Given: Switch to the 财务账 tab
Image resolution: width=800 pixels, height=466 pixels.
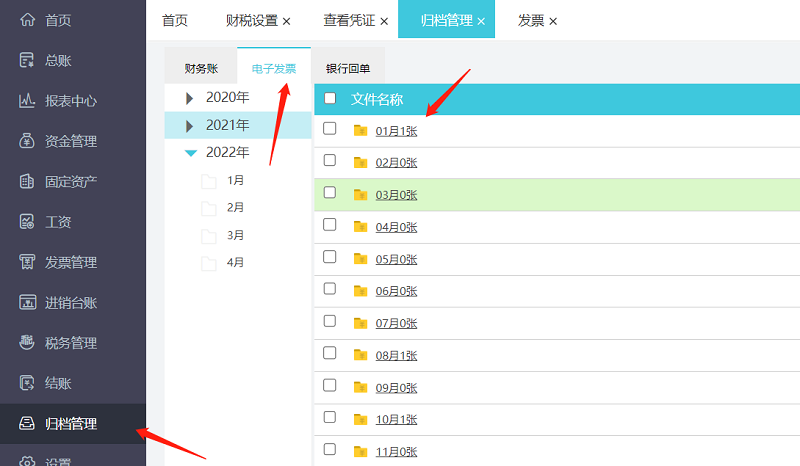Looking at the screenshot, I should pos(201,69).
